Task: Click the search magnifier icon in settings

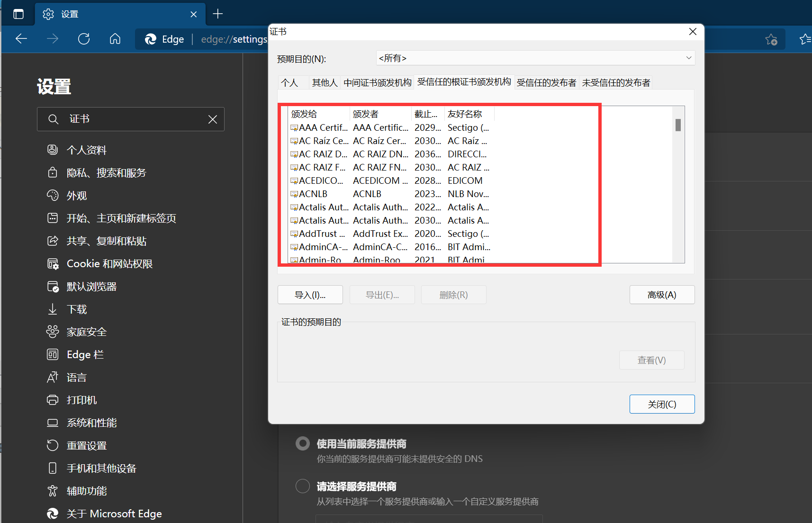Action: pyautogui.click(x=53, y=119)
